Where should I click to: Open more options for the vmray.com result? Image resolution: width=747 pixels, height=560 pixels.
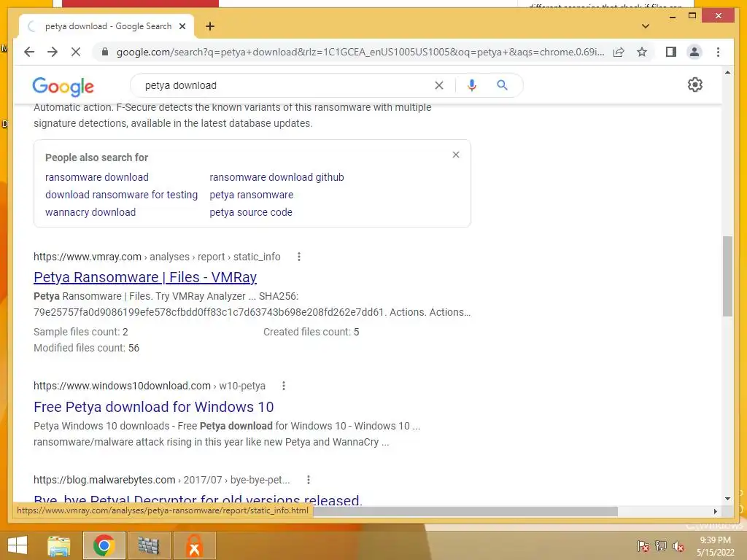coord(298,257)
